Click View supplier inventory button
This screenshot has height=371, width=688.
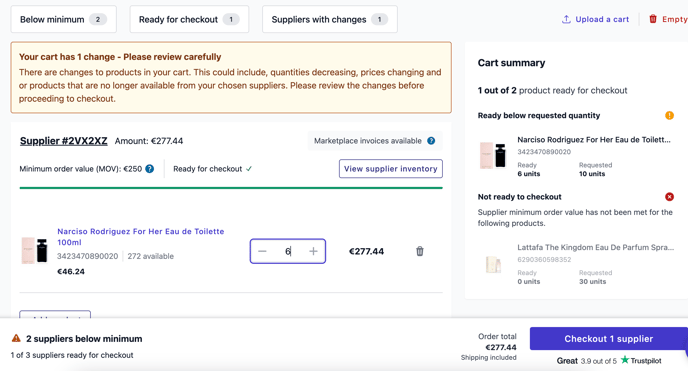[391, 169]
